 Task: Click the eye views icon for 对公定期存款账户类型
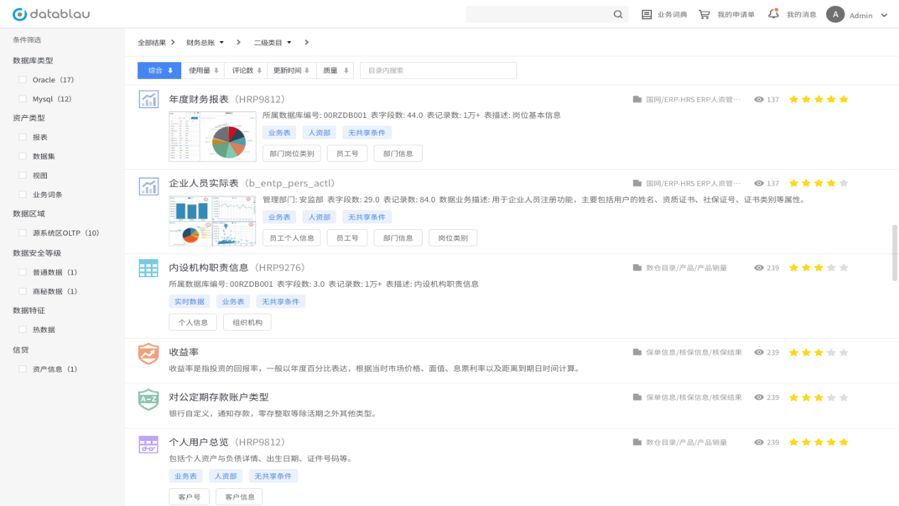[759, 397]
